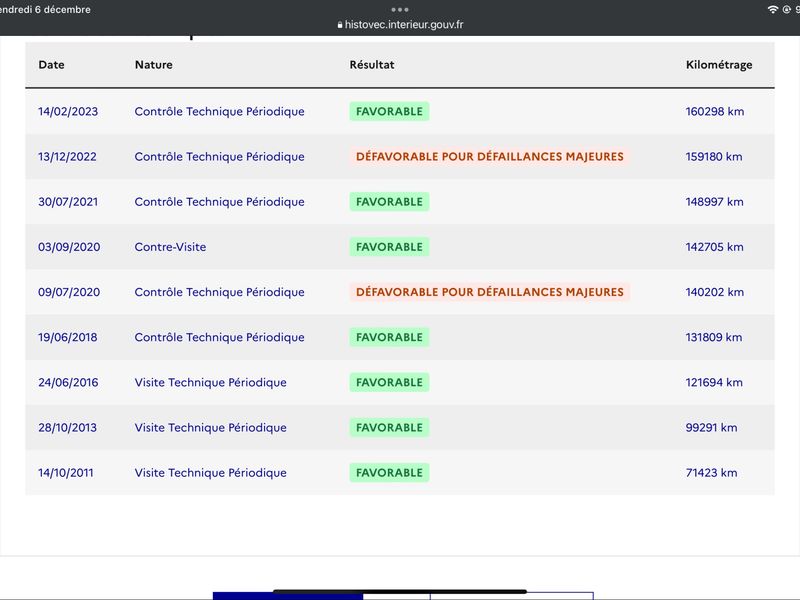800x600 pixels.
Task: Click FAVORABLE badge for 14/02/2023
Action: (x=389, y=111)
